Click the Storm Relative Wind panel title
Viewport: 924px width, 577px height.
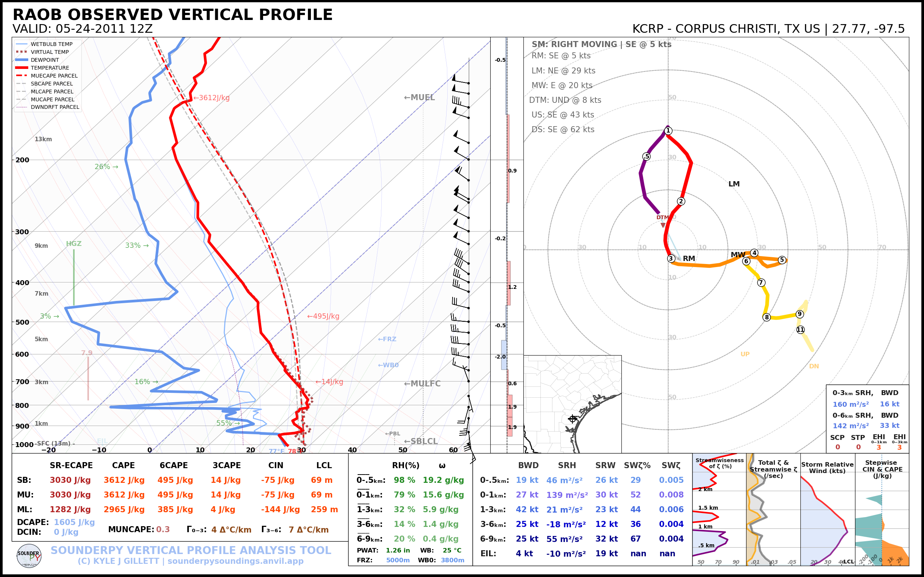tap(827, 467)
